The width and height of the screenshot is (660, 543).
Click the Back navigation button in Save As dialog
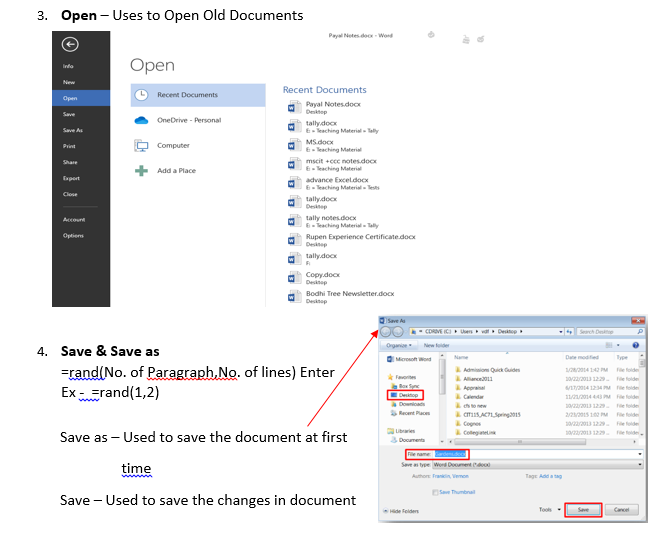tap(386, 332)
